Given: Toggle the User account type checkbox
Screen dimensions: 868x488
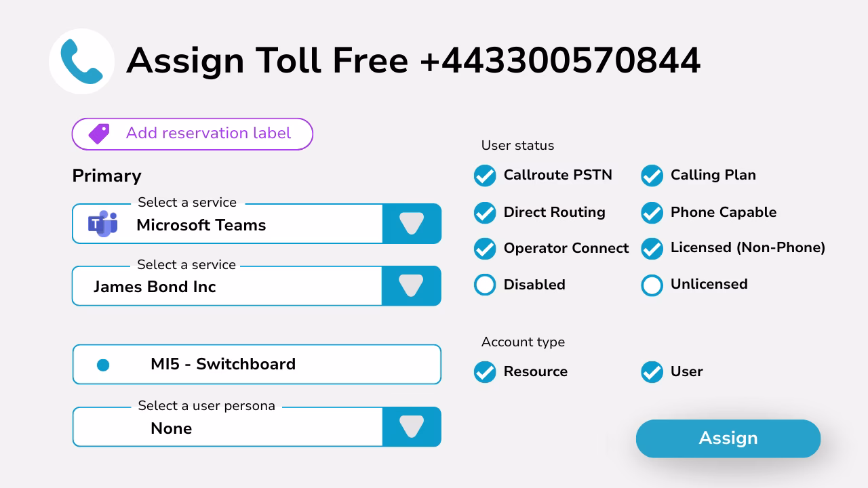Looking at the screenshot, I should (x=652, y=372).
